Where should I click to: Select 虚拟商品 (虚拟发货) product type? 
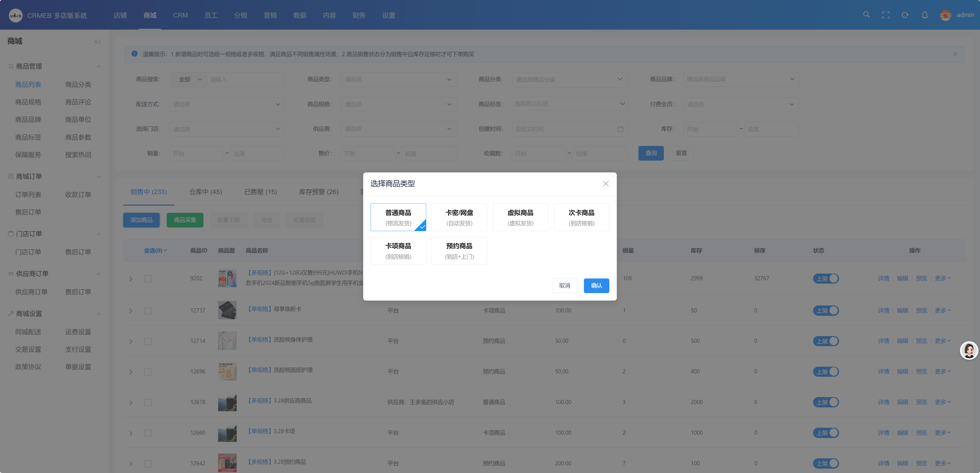(x=520, y=217)
